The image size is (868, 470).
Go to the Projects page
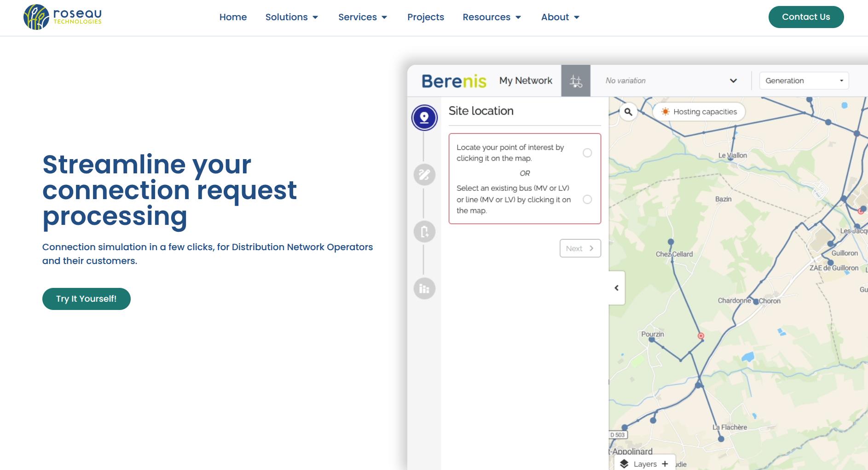[426, 17]
